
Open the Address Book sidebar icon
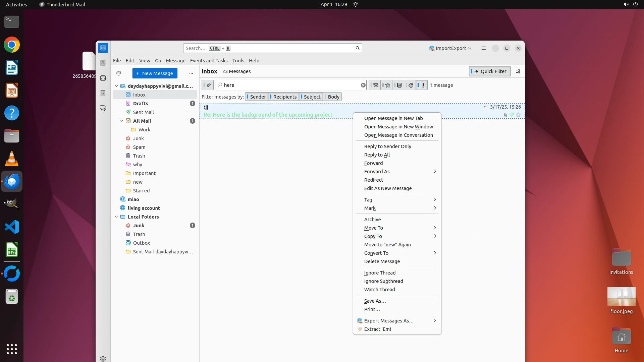pyautogui.click(x=103, y=63)
